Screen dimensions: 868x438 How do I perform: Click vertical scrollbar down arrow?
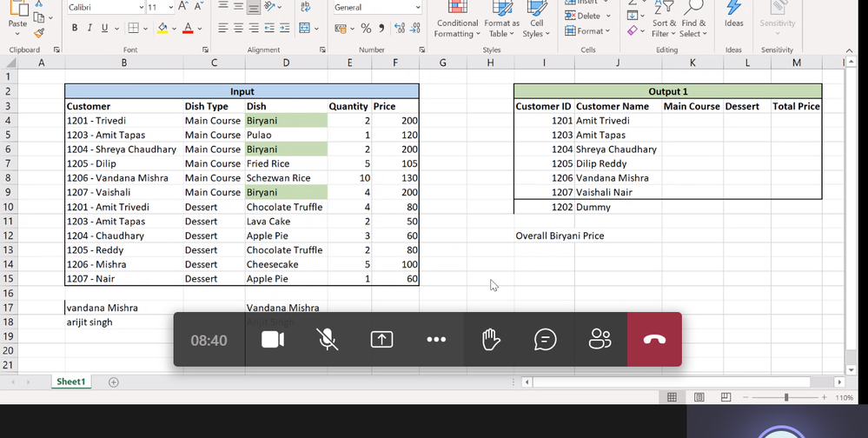(x=851, y=370)
